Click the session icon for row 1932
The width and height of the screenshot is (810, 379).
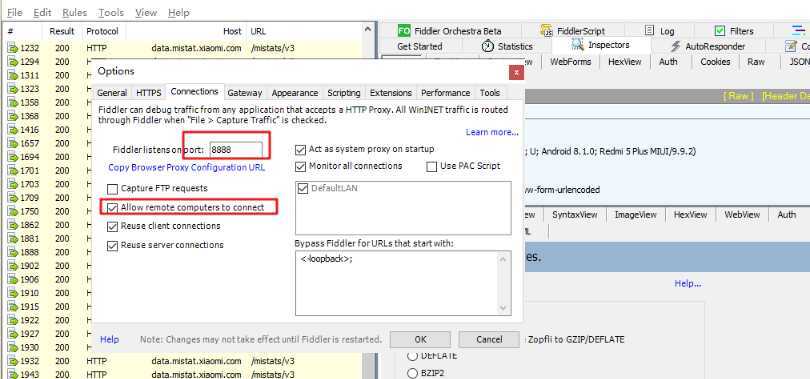tap(13, 361)
